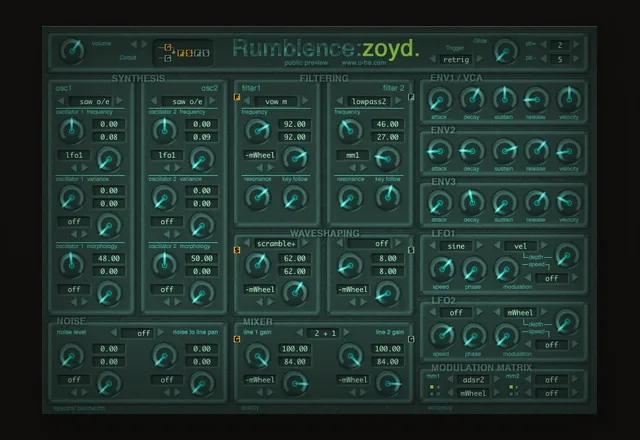Open scramble+ waveshaper type selector
The image size is (640, 440).
pyautogui.click(x=276, y=243)
